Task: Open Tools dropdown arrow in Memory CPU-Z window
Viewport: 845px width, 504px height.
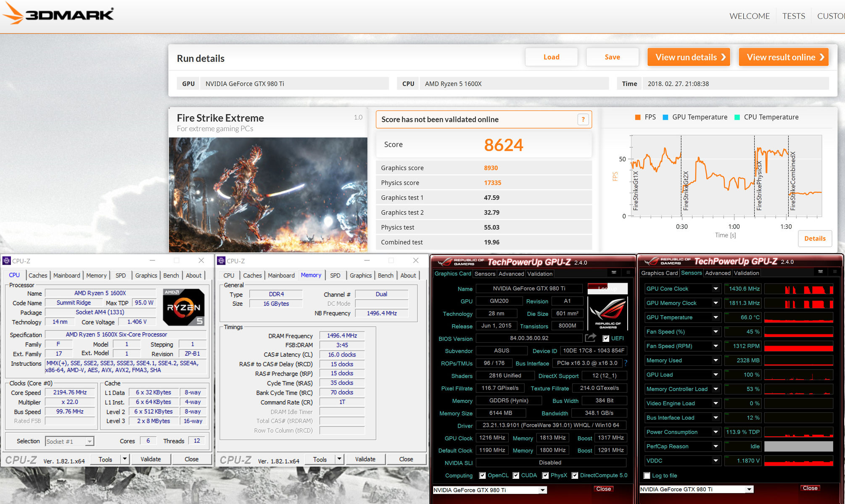Action: tap(339, 459)
